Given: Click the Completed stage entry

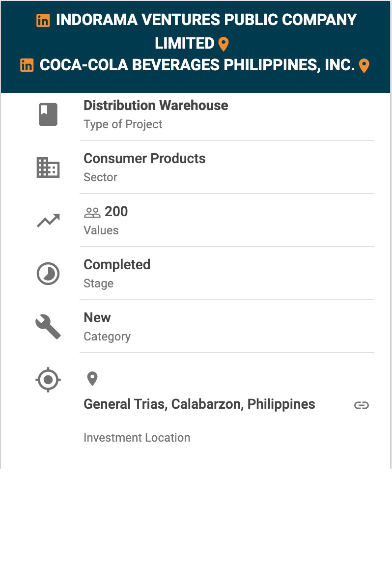Looking at the screenshot, I should coord(117,265).
